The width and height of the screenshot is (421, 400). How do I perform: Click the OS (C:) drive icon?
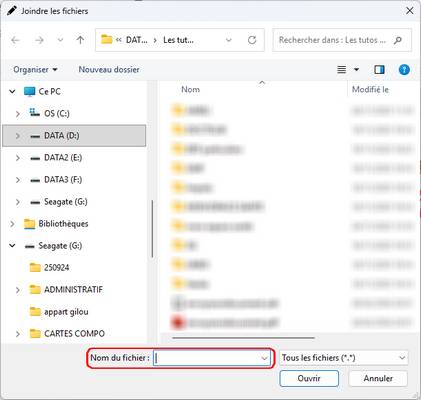click(x=34, y=113)
